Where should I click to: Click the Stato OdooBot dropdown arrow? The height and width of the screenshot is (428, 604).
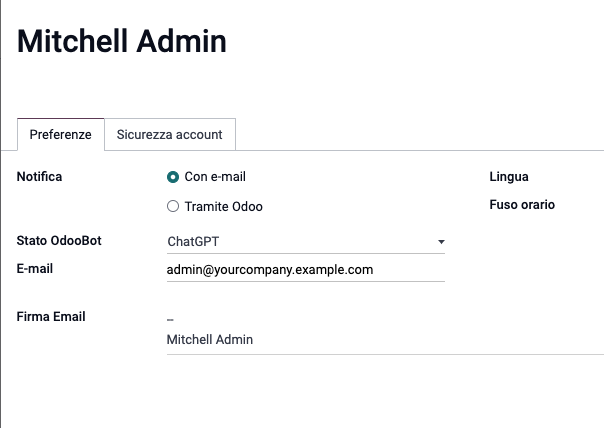coord(441,242)
